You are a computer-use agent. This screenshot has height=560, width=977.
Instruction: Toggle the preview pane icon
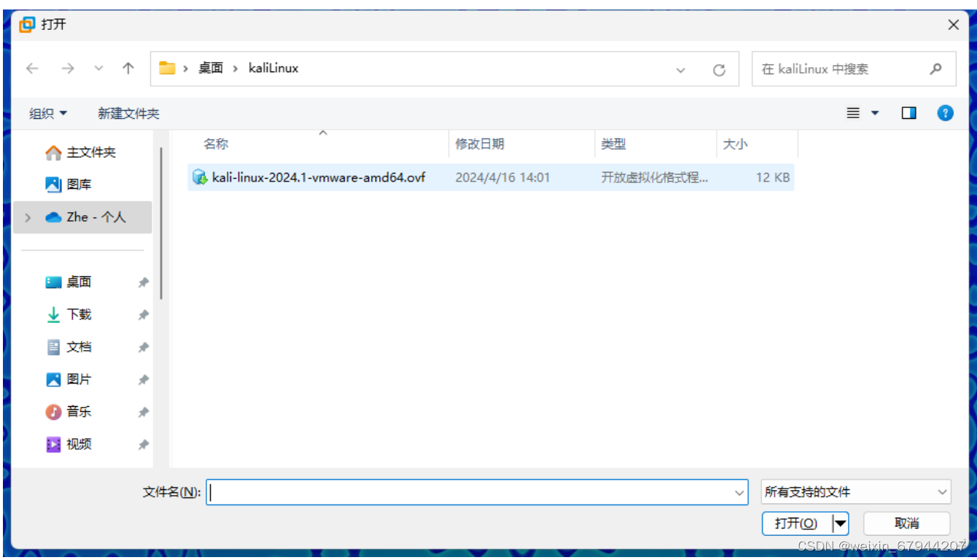click(x=908, y=113)
